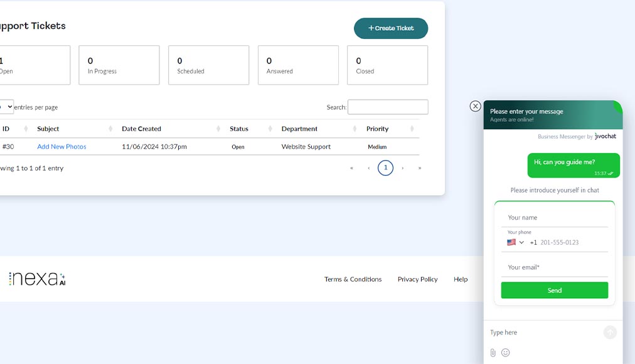Click the ticket Search input field

click(388, 107)
